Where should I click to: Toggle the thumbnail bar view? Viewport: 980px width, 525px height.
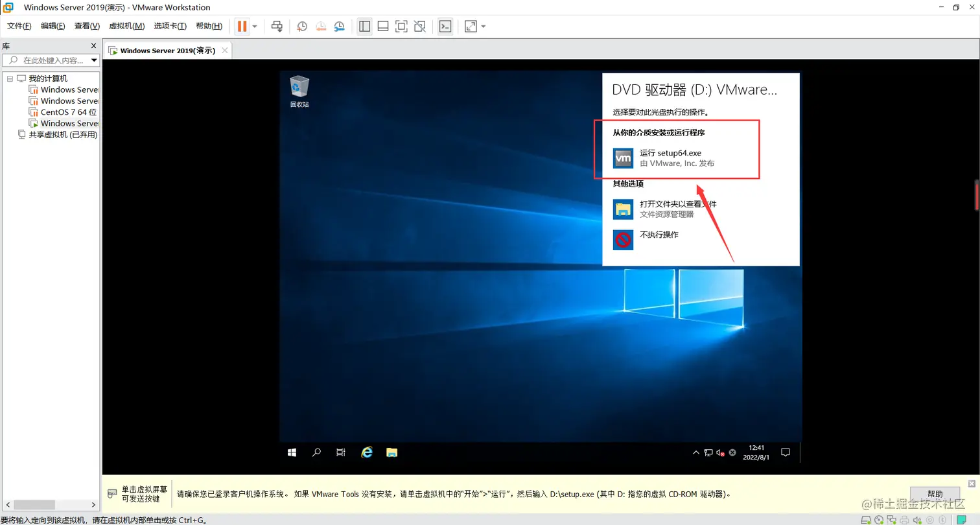coord(382,26)
